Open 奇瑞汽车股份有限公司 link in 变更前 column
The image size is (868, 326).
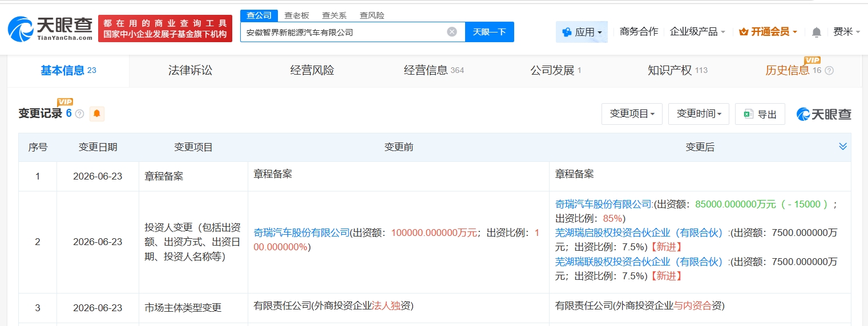[x=301, y=233]
